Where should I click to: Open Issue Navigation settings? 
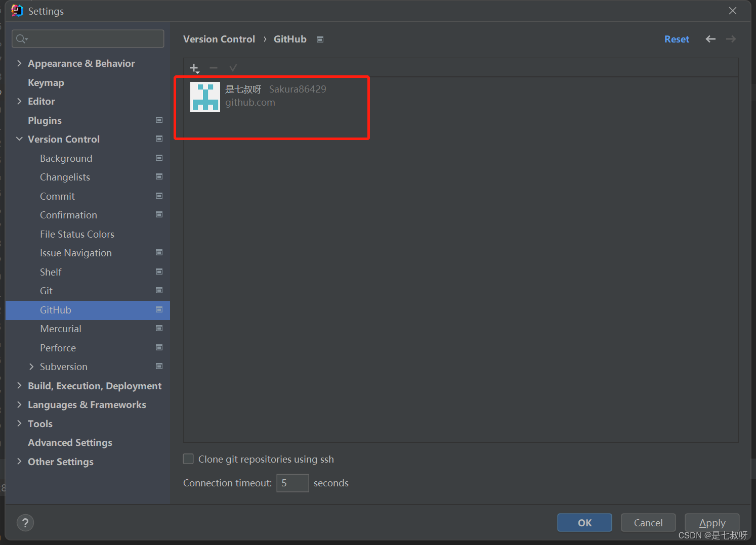76,253
